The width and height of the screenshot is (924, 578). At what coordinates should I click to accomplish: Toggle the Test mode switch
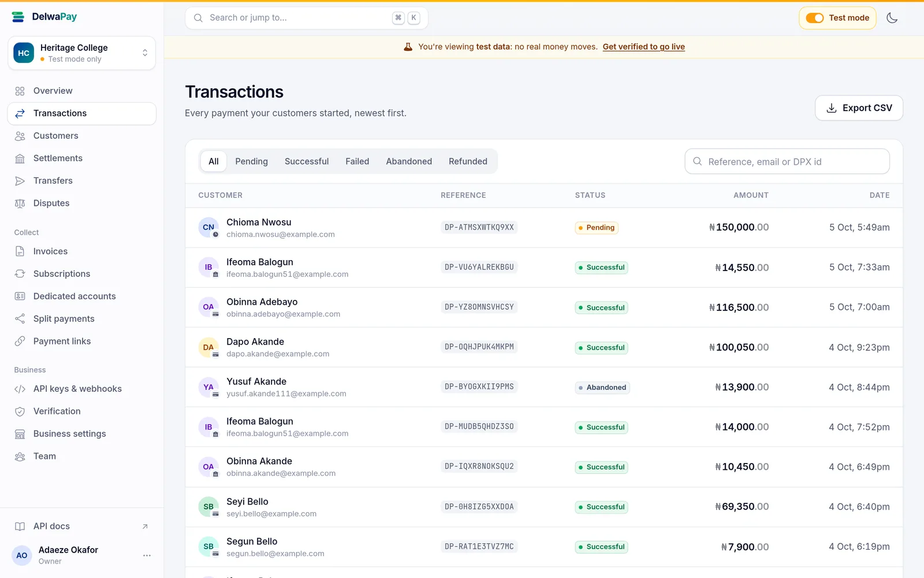pyautogui.click(x=815, y=18)
